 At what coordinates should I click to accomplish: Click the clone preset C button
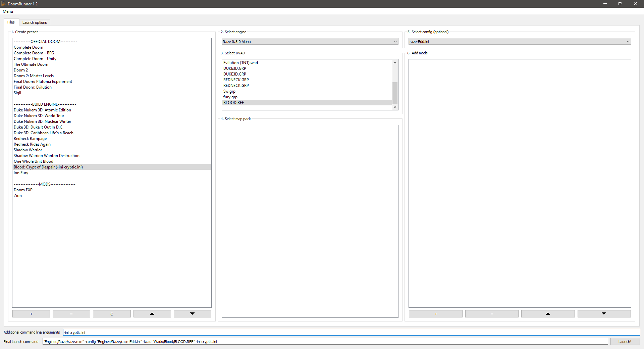pyautogui.click(x=112, y=314)
